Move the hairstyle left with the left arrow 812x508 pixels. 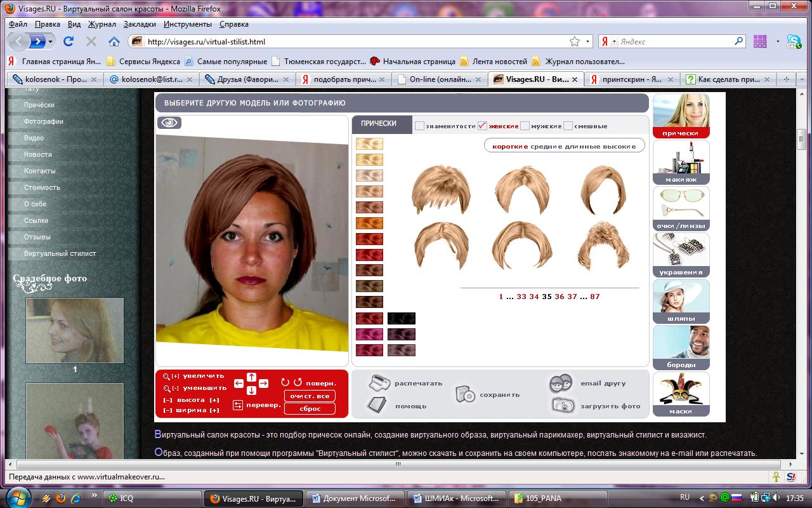pos(239,384)
